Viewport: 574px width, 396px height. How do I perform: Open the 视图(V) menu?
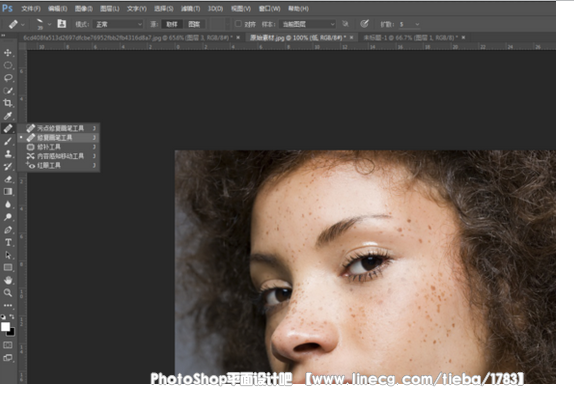point(241,8)
